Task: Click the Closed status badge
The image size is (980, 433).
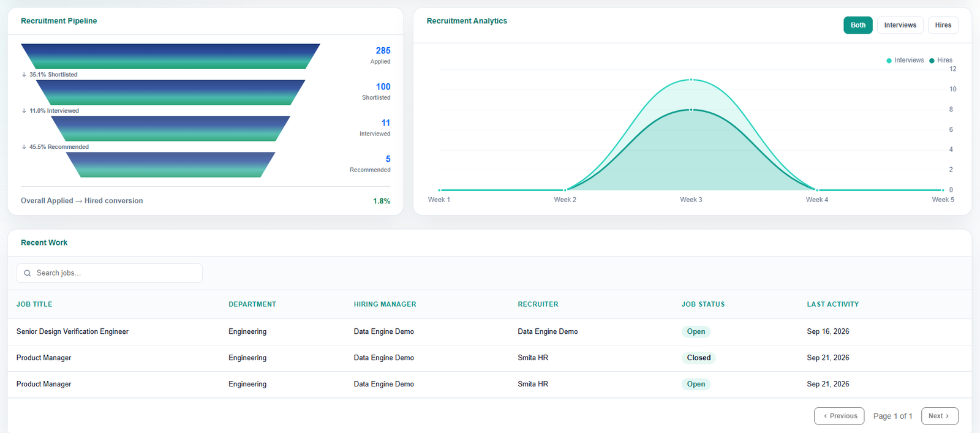Action: (699, 358)
